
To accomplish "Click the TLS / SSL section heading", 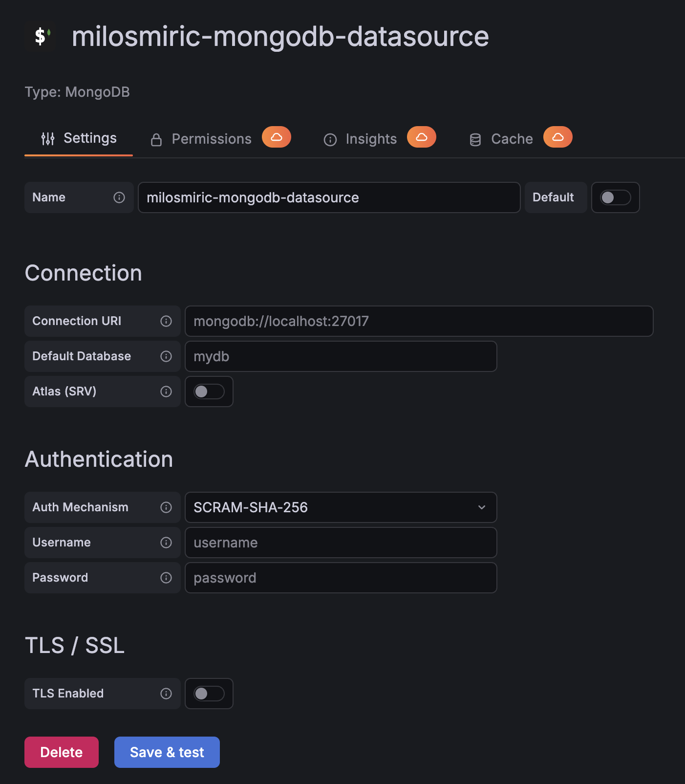I will (x=75, y=646).
